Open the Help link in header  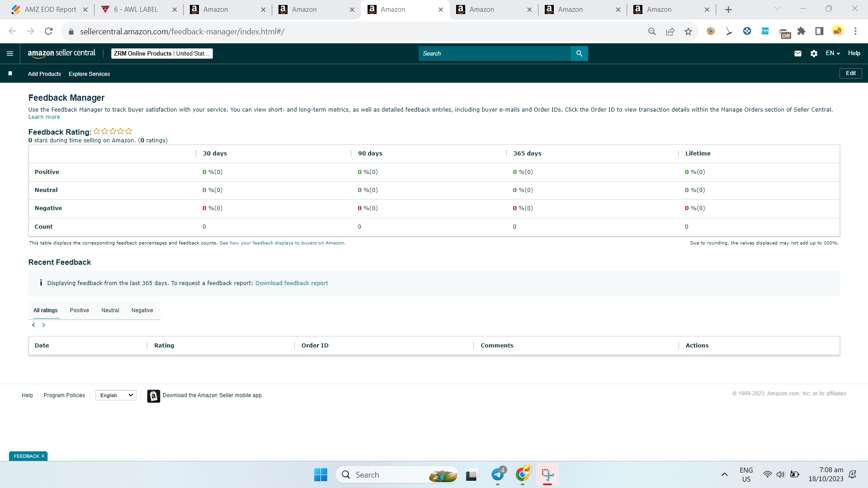pos(854,53)
